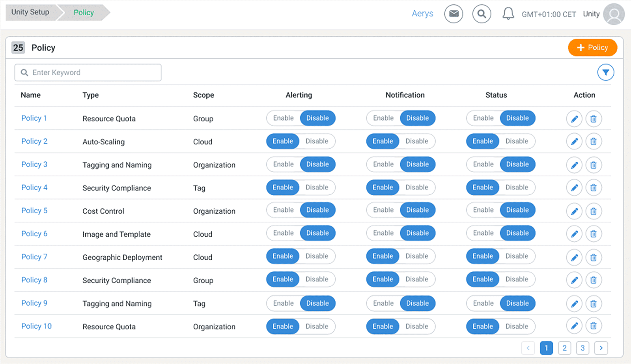Image resolution: width=631 pixels, height=364 pixels.
Task: Open the mail envelope icon in header
Action: pos(454,14)
